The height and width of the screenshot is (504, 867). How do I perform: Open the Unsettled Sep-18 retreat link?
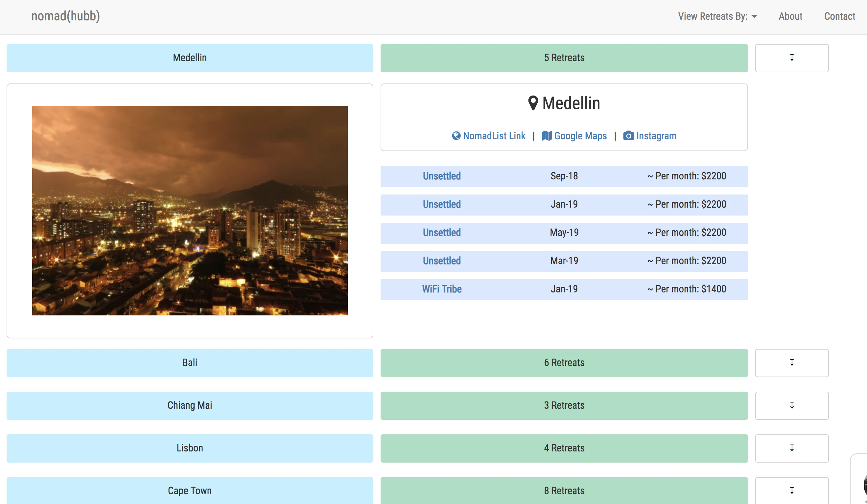(441, 176)
